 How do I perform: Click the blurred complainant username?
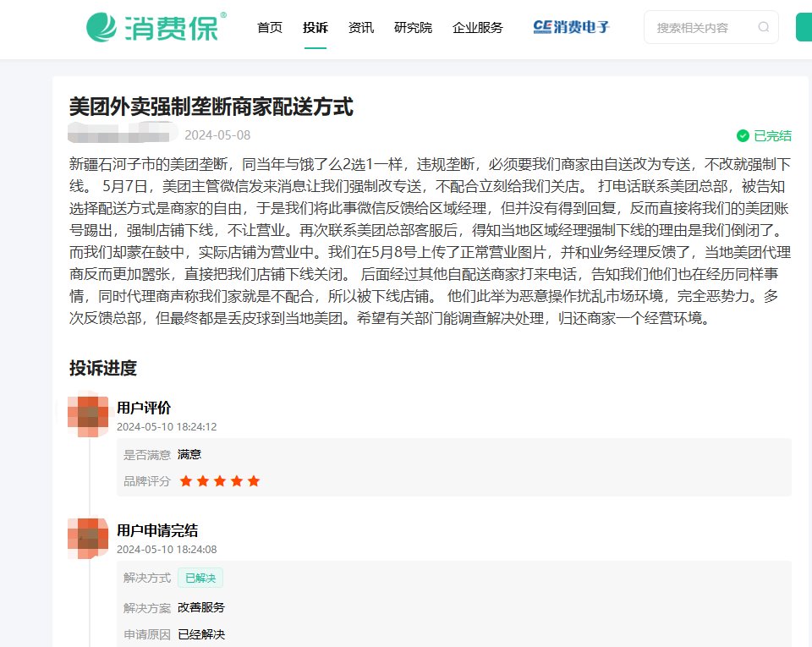[122, 132]
